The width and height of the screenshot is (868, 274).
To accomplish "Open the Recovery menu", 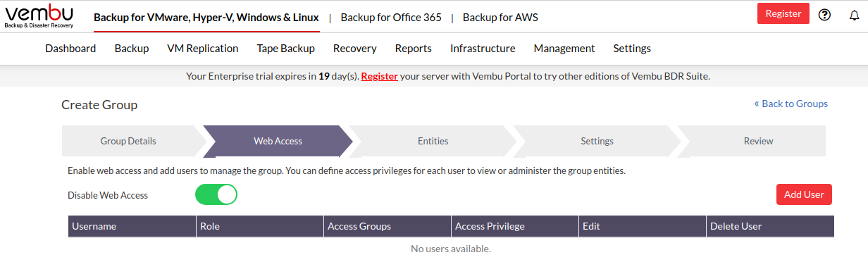I will click(x=355, y=49).
